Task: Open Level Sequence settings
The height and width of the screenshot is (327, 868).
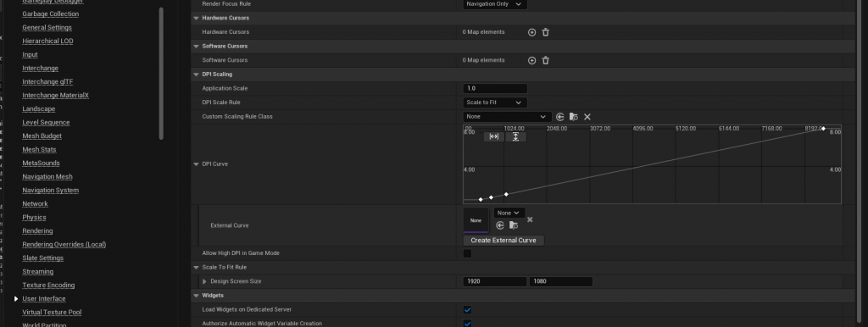Action: (46, 122)
